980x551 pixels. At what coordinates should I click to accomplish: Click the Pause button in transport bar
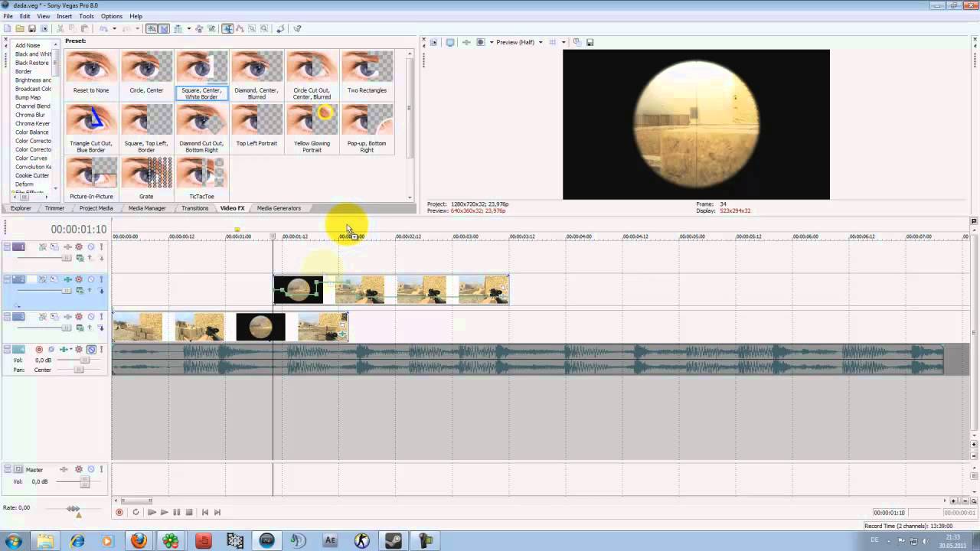[177, 512]
